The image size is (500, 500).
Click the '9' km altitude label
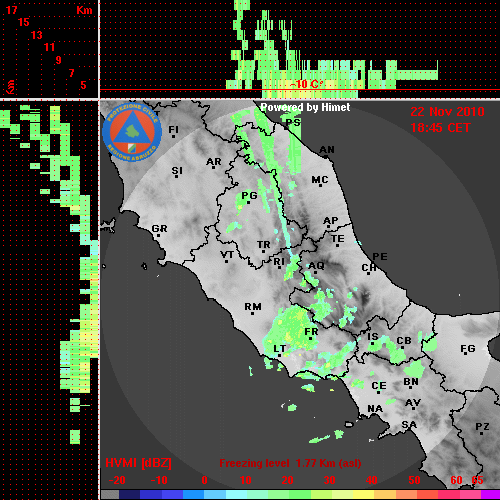(x=59, y=60)
